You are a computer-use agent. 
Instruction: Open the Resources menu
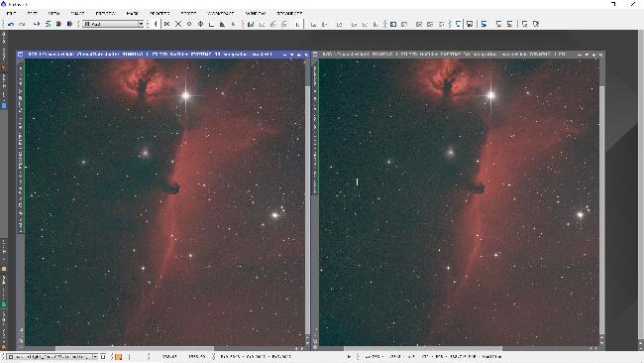point(289,13)
